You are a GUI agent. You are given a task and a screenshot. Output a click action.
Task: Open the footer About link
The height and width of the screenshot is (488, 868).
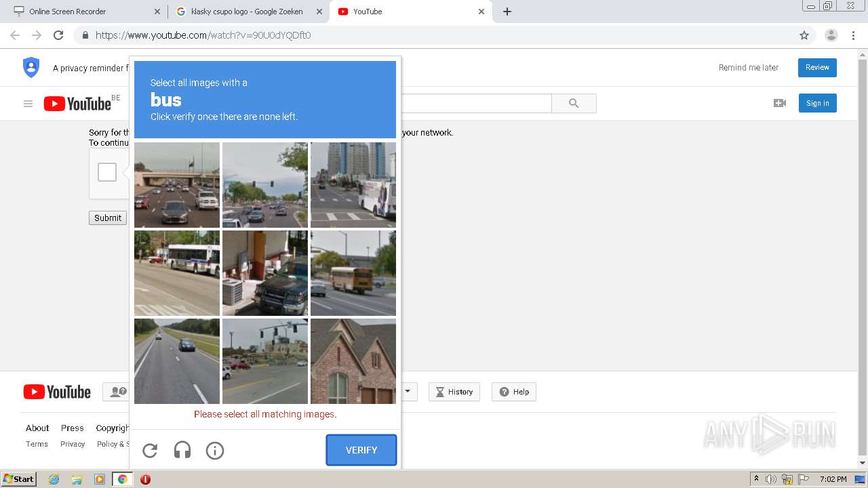click(37, 428)
